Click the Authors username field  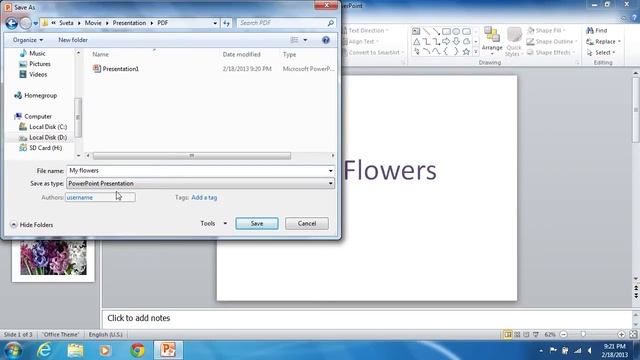100,198
